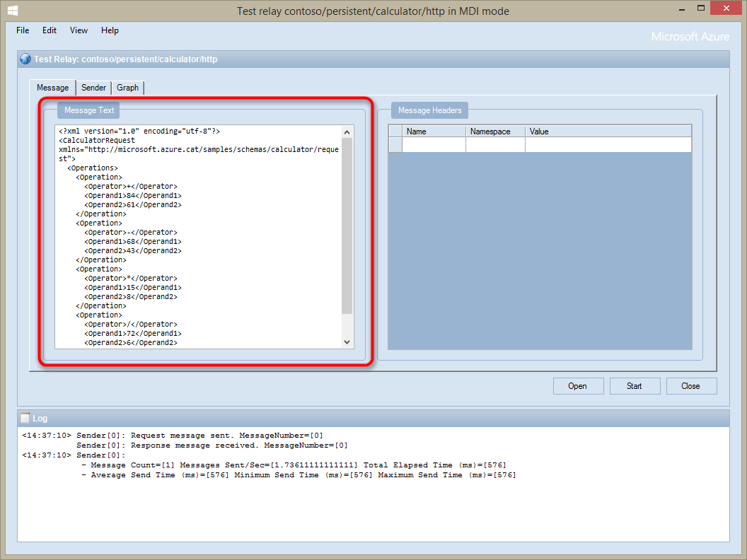The width and height of the screenshot is (747, 560).
Task: Click the Log panel icon
Action: [25, 418]
